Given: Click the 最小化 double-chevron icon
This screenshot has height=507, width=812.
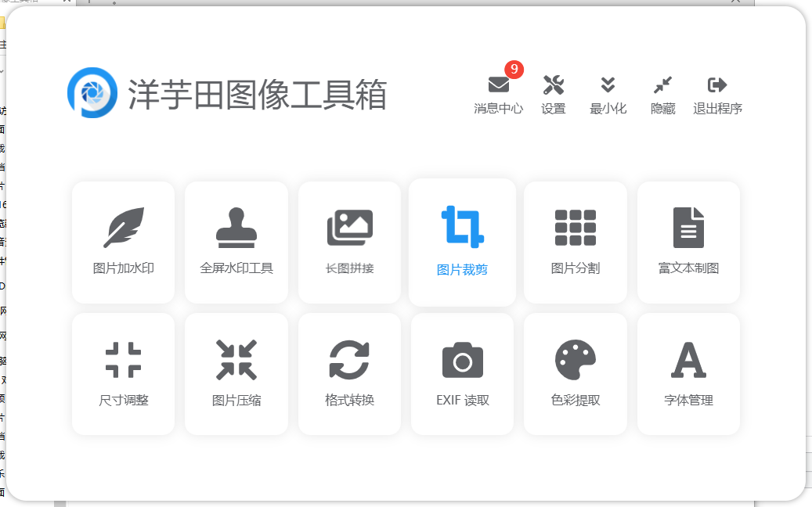Looking at the screenshot, I should click(608, 84).
